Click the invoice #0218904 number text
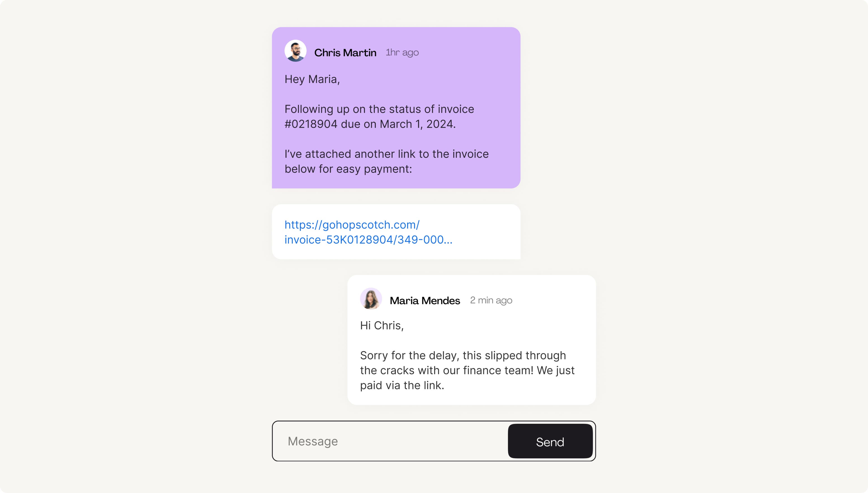868x493 pixels. [311, 124]
